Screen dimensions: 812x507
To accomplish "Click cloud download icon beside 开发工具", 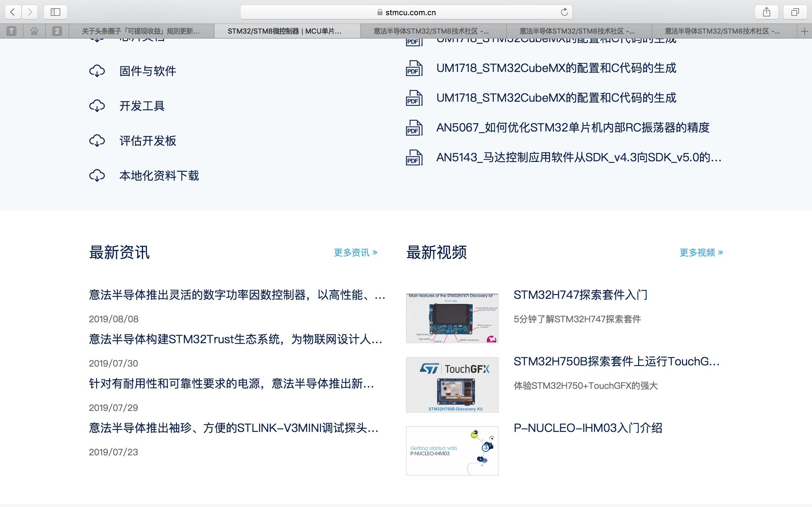I will [97, 106].
